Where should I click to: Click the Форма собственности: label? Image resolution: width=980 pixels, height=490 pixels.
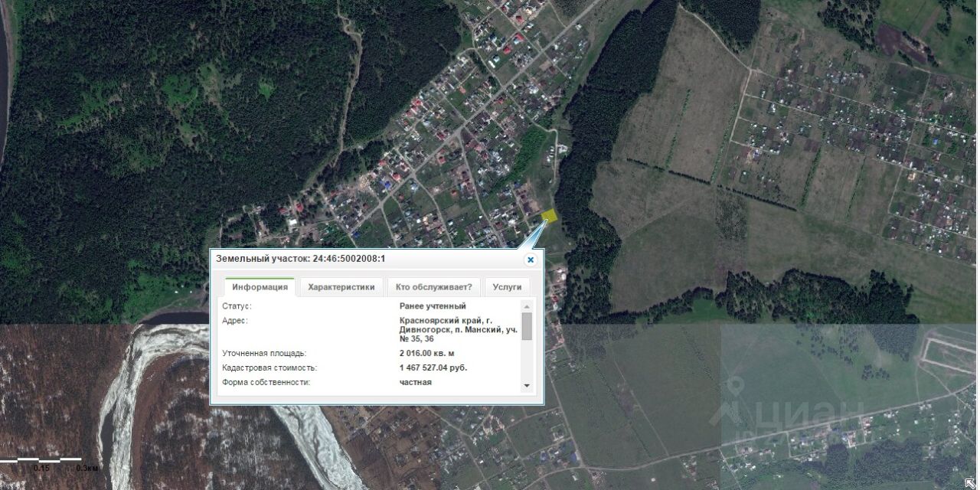click(x=266, y=382)
